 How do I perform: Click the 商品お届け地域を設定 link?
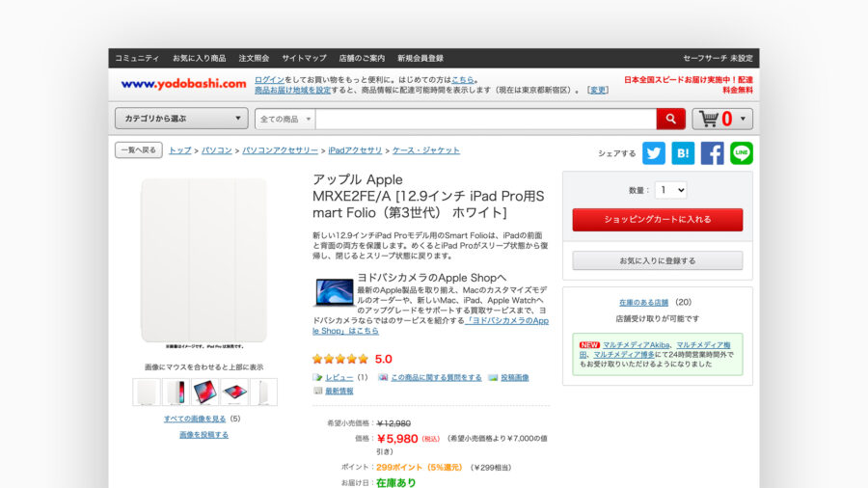tap(292, 91)
